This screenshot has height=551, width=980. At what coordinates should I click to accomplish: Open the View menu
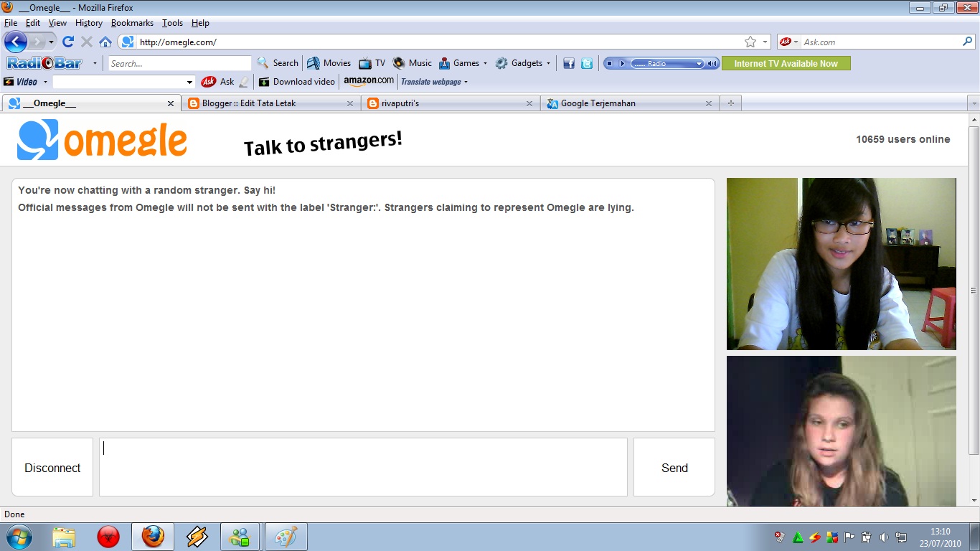(57, 23)
